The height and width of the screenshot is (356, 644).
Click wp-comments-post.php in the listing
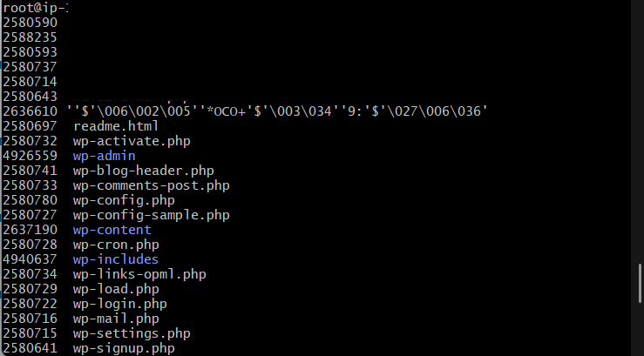[151, 185]
